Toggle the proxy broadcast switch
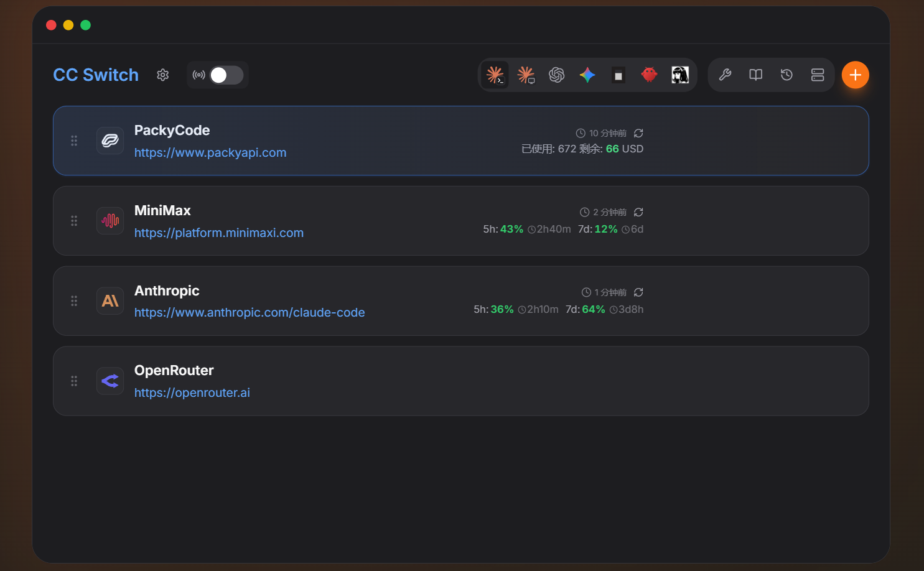The height and width of the screenshot is (571, 924). pos(226,75)
